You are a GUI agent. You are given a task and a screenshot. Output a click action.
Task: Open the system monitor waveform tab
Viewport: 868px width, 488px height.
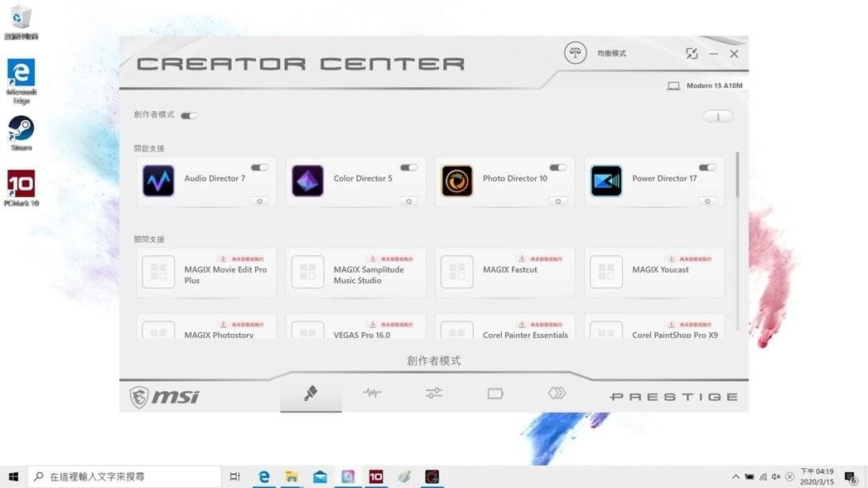tap(372, 394)
